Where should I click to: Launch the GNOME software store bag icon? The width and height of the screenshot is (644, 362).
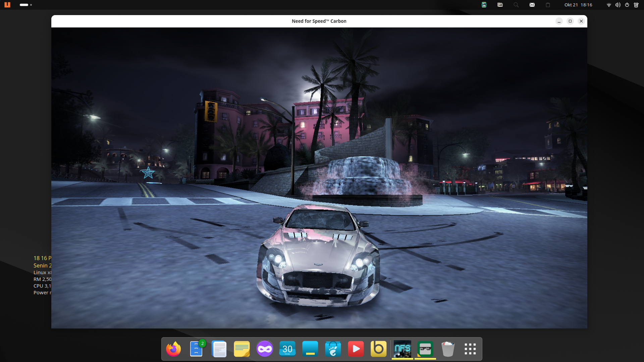pyautogui.click(x=333, y=349)
